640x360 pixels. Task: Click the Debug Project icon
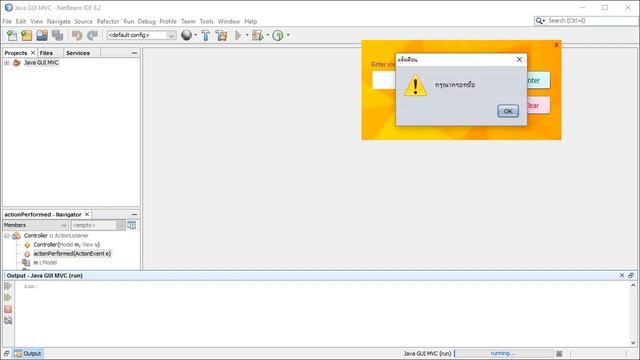coord(258,36)
